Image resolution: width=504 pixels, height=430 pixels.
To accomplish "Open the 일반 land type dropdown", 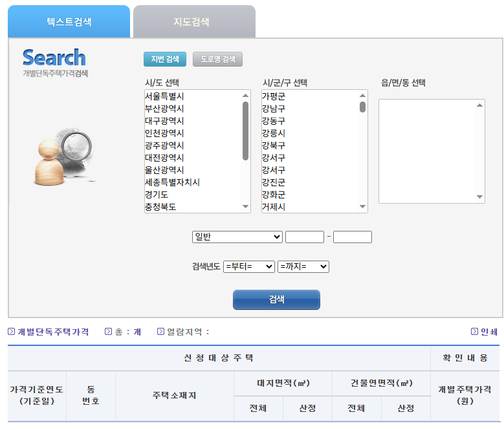I will [237, 237].
